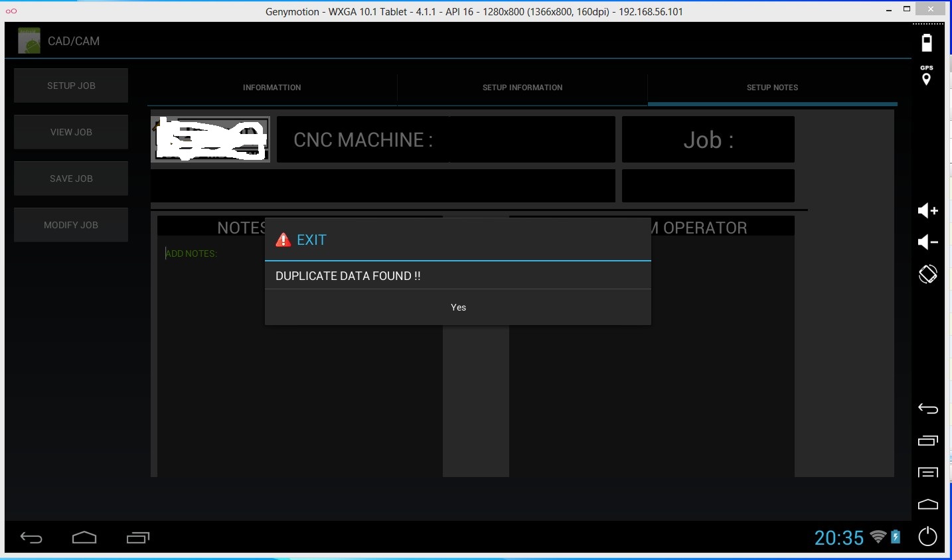The width and height of the screenshot is (952, 560).
Task: Click the CAD/CAM app title text
Action: click(x=74, y=41)
